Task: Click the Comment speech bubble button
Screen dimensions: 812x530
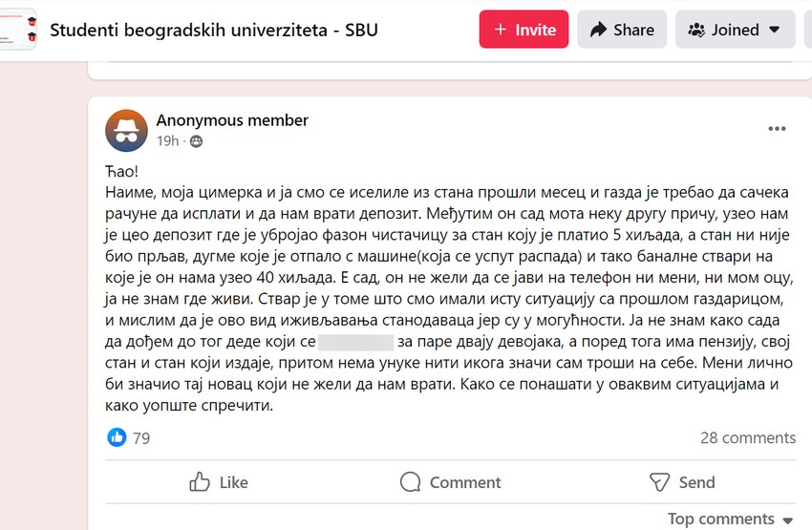Action: click(x=450, y=482)
